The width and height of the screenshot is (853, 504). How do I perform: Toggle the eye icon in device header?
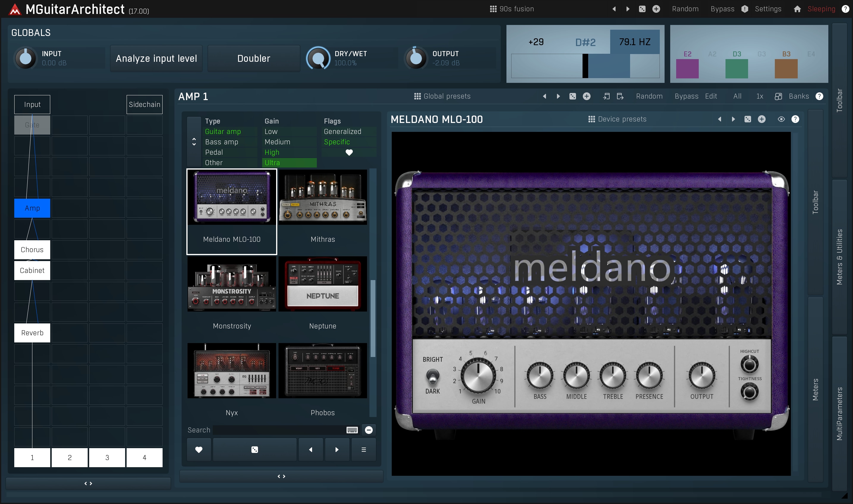coord(781,119)
